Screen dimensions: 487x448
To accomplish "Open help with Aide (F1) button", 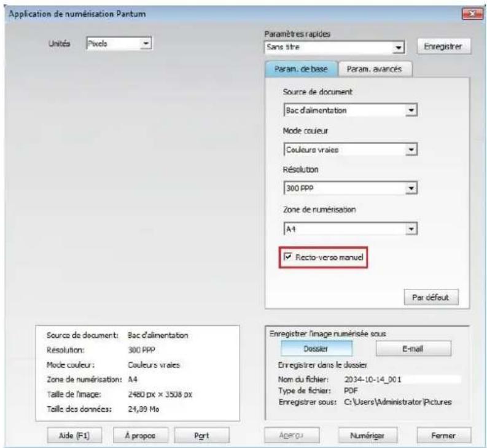I will click(74, 435).
